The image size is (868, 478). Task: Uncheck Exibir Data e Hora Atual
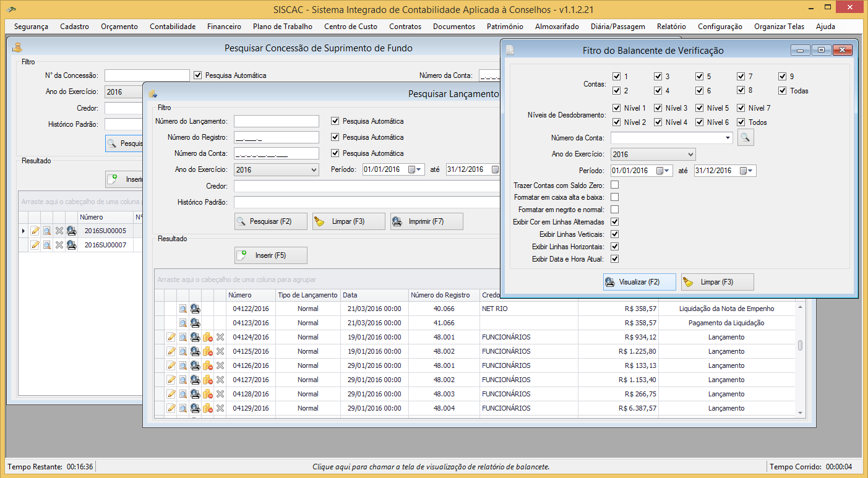click(614, 259)
